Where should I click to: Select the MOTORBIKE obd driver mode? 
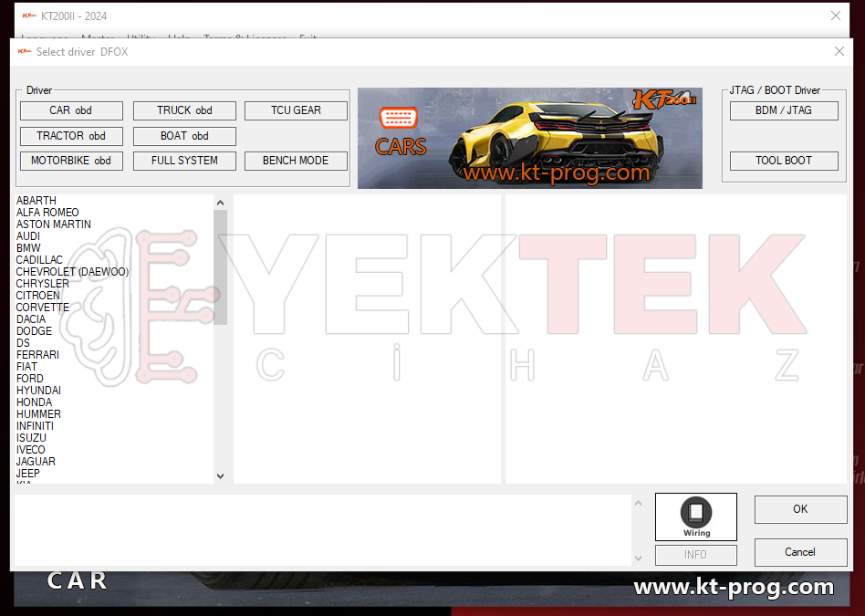click(70, 160)
